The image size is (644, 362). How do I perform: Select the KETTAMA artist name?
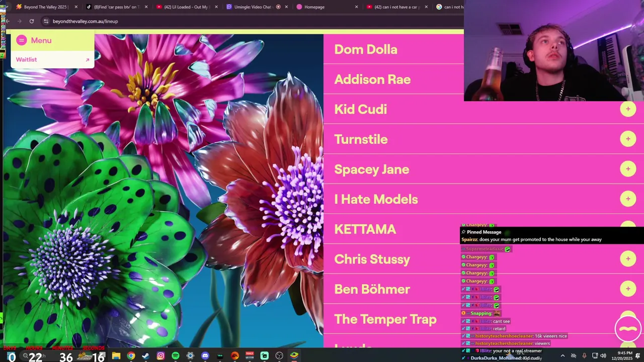(365, 229)
